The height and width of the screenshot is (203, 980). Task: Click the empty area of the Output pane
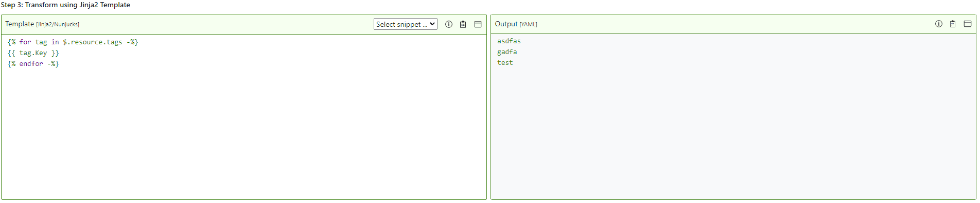point(733,134)
